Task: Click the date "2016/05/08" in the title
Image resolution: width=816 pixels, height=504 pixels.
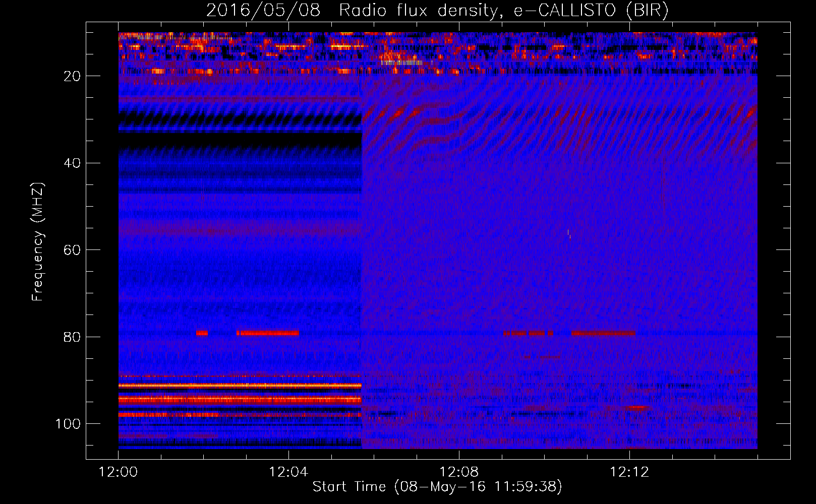Action: click(263, 11)
